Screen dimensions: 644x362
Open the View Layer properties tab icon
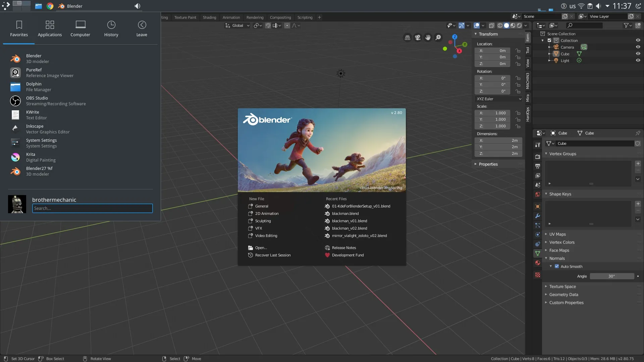538,175
